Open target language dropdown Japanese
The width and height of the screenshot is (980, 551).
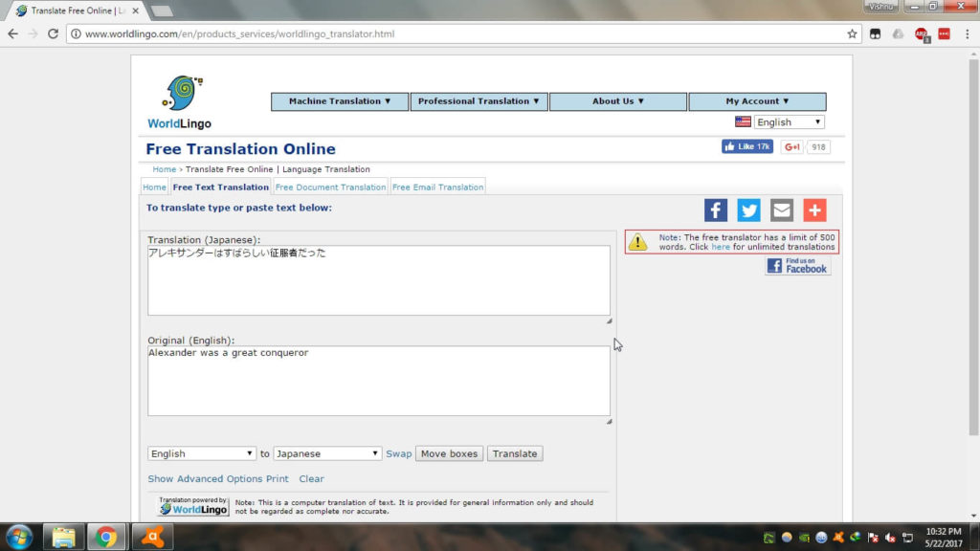tap(327, 453)
